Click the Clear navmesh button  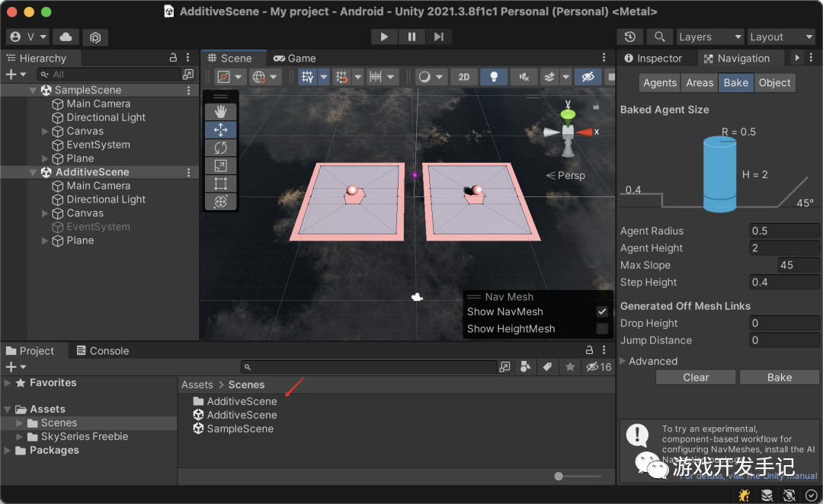tap(696, 378)
